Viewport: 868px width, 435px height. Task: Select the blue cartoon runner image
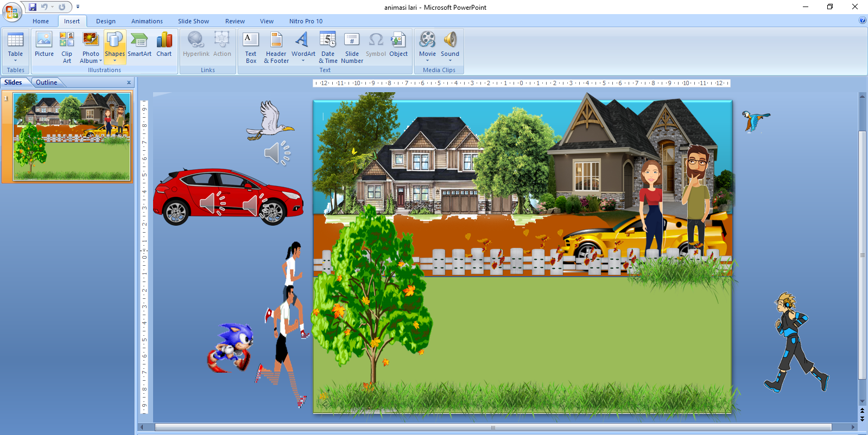tap(796, 342)
